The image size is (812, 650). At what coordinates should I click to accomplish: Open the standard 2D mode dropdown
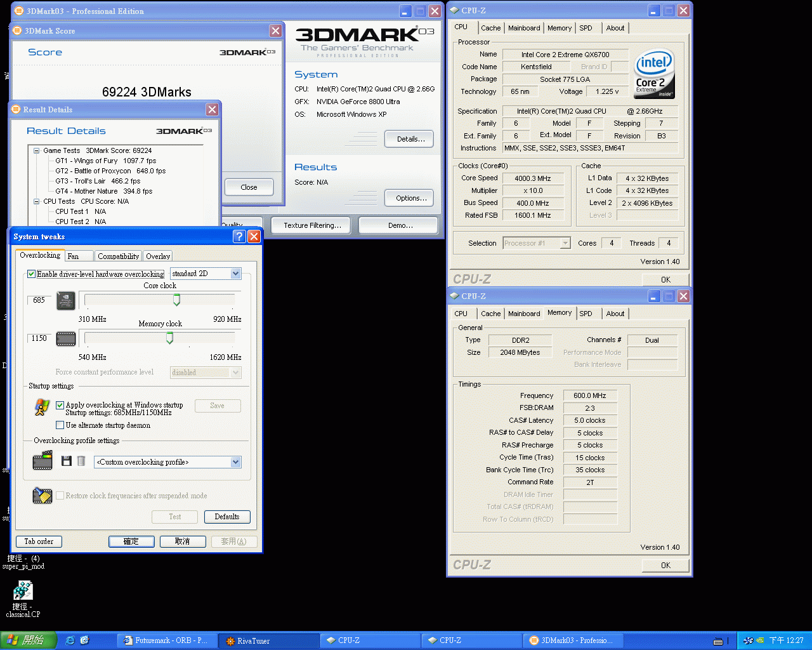pyautogui.click(x=206, y=274)
